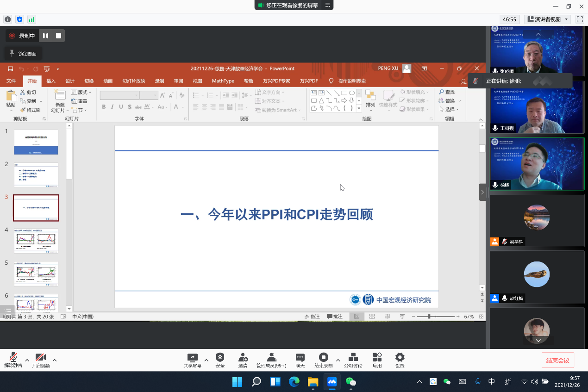The image size is (588, 392).
Task: Expand video options arrow beside camera
Action: pos(55,360)
